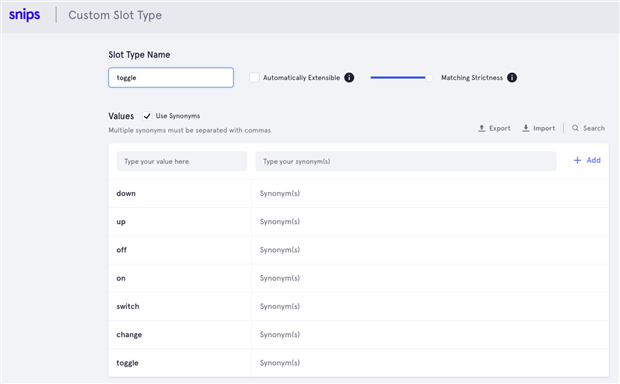Uncheck the Use Synonyms checkbox
The height and width of the screenshot is (384, 620).
[147, 116]
